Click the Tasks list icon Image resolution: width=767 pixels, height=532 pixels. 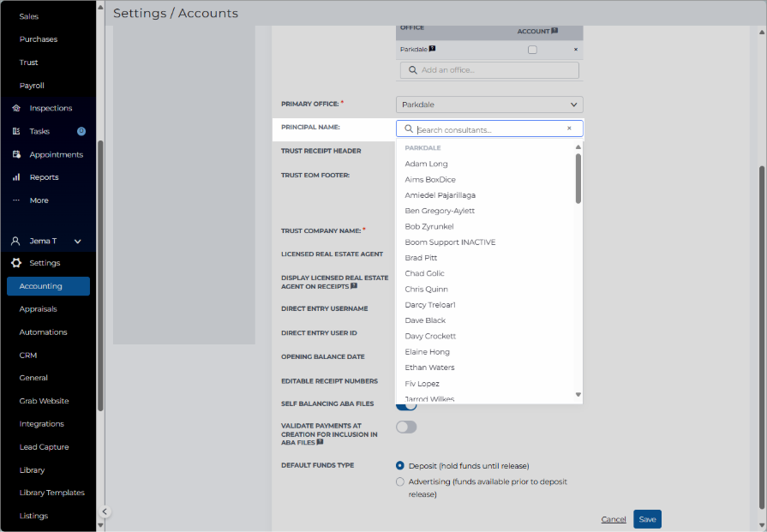[x=16, y=131]
